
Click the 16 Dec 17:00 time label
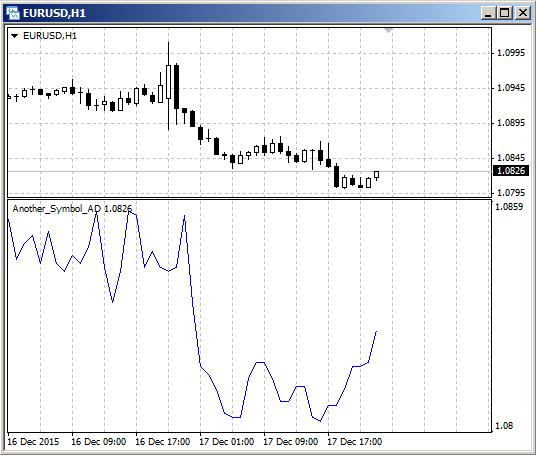[x=162, y=442]
